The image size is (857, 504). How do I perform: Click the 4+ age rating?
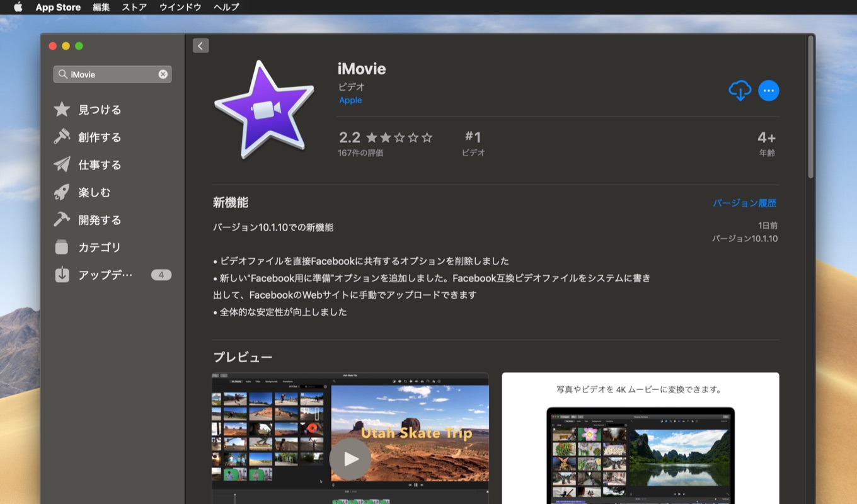pyautogui.click(x=766, y=144)
